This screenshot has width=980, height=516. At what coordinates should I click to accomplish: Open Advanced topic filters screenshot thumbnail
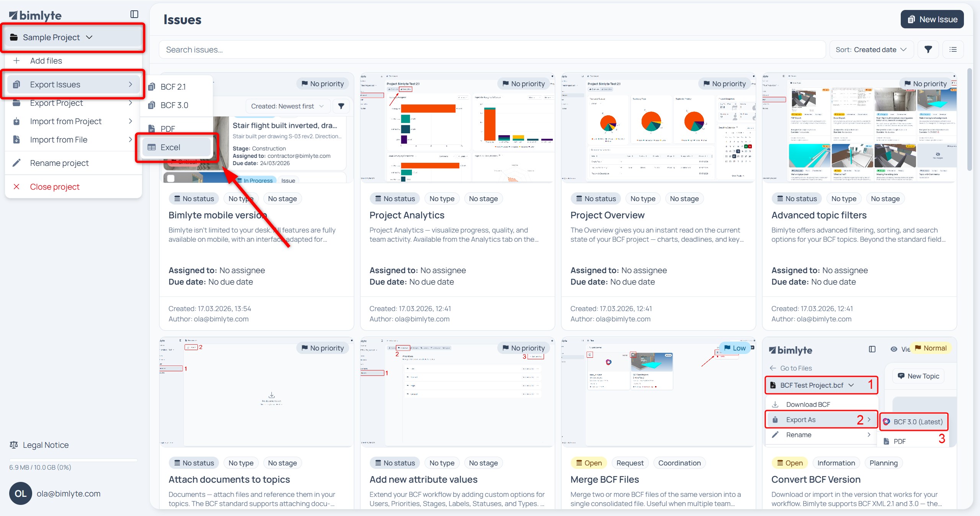coord(859,128)
